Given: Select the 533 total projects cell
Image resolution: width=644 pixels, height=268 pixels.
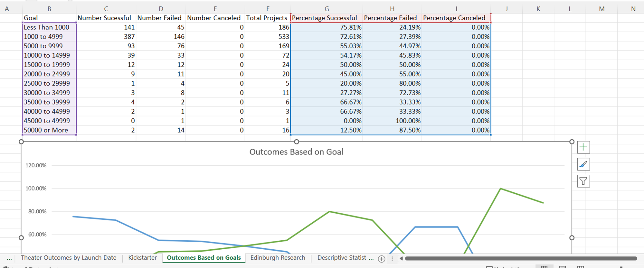Looking at the screenshot, I should click(x=268, y=37).
